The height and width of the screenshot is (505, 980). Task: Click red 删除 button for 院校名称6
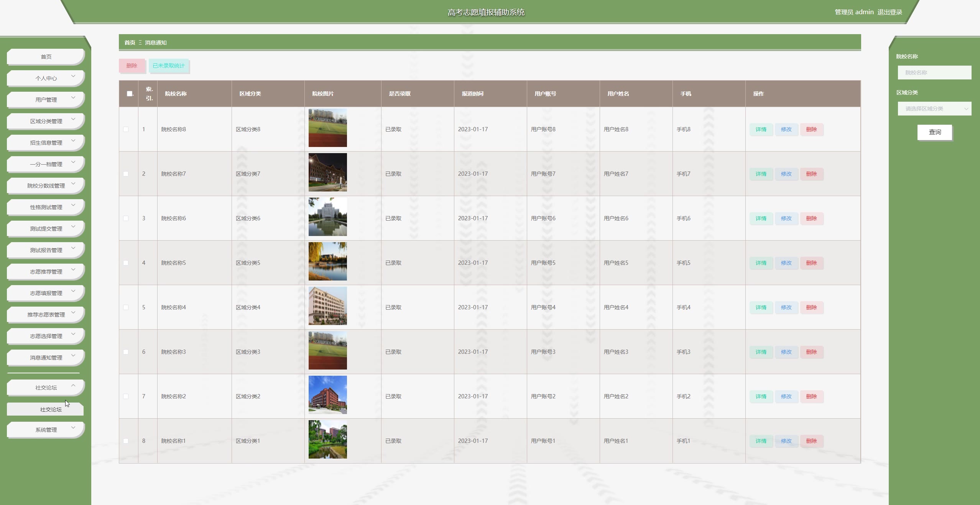811,218
